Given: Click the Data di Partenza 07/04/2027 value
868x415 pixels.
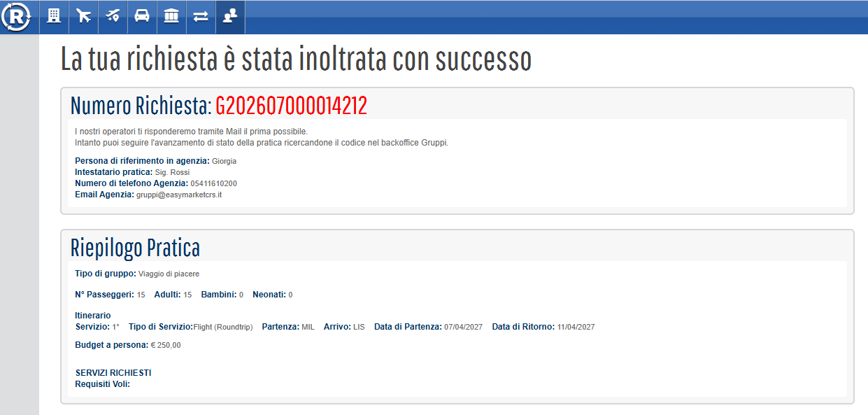Looking at the screenshot, I should [x=463, y=327].
